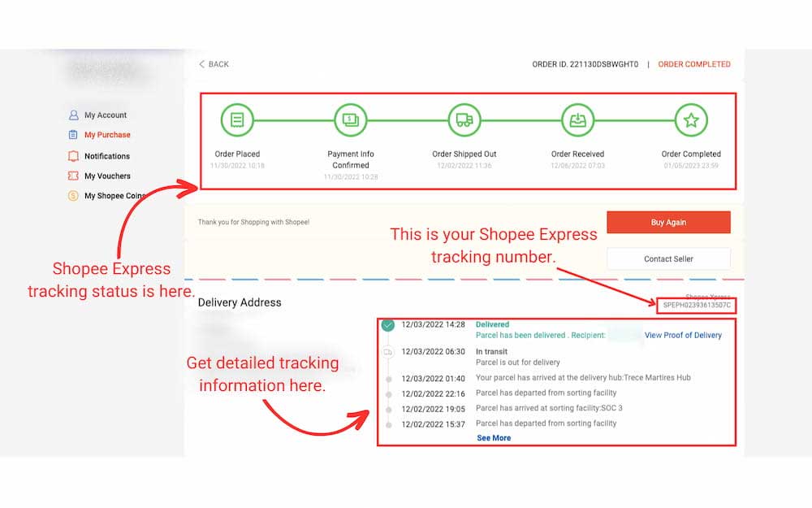Open My Account in sidebar
Screen dimensions: 812x508
click(106, 115)
